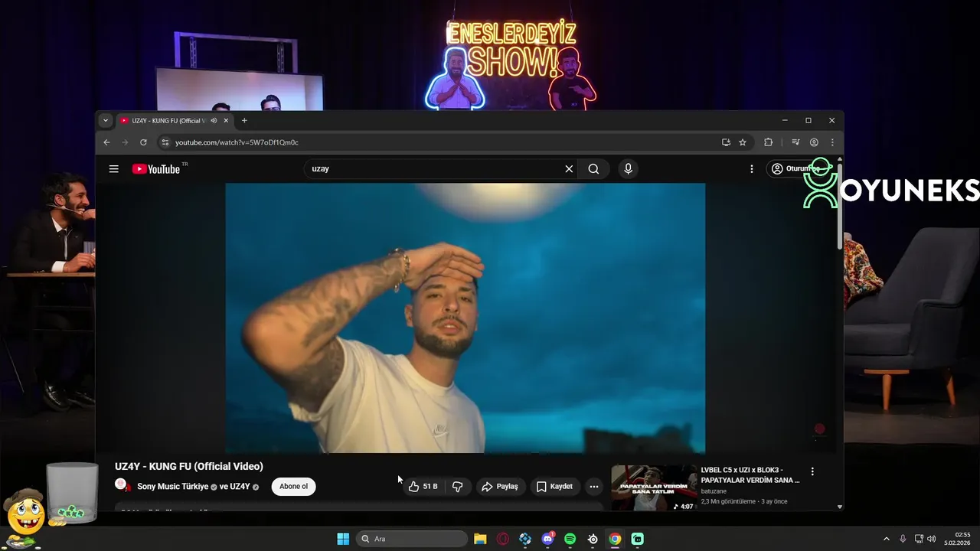
Task: Open LVBEL C5 x UZI x BLOK3 title
Action: pos(750,475)
